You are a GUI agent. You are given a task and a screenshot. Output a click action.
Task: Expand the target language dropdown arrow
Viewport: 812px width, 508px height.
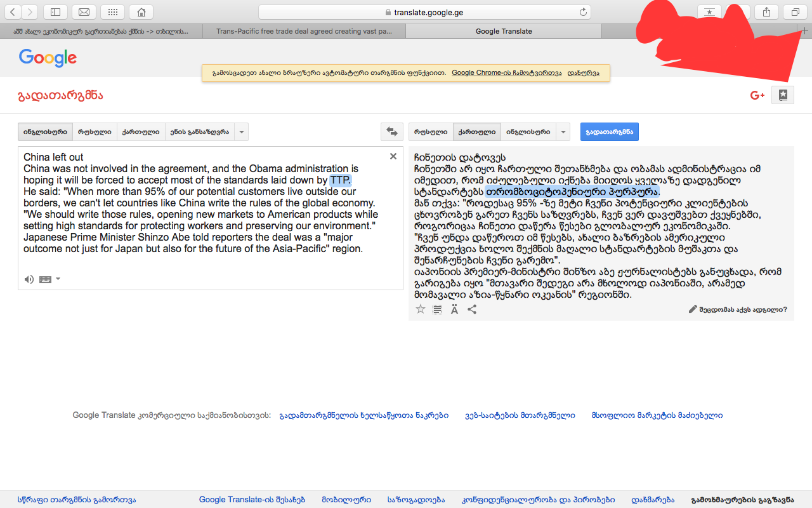point(563,132)
